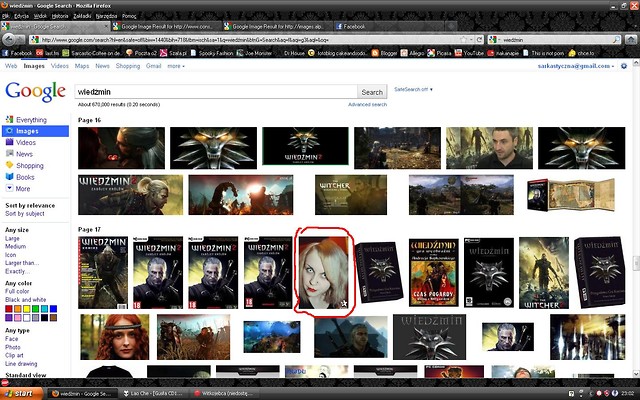Image resolution: width=640 pixels, height=400 pixels.
Task: Open the Blogger bookmark
Action: [x=384, y=53]
